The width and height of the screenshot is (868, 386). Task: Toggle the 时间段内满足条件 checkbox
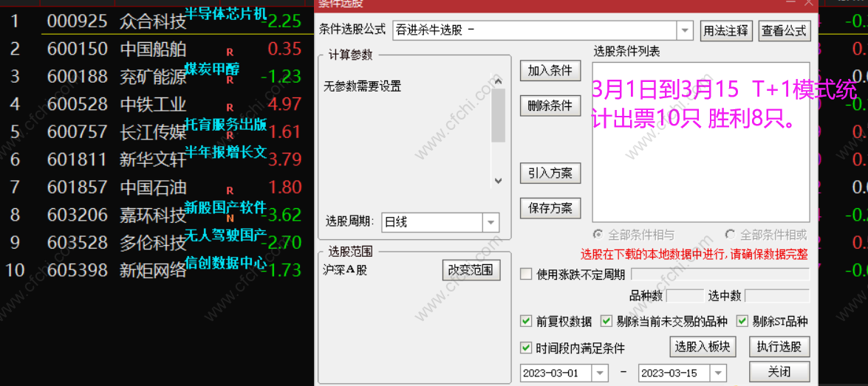pos(526,348)
